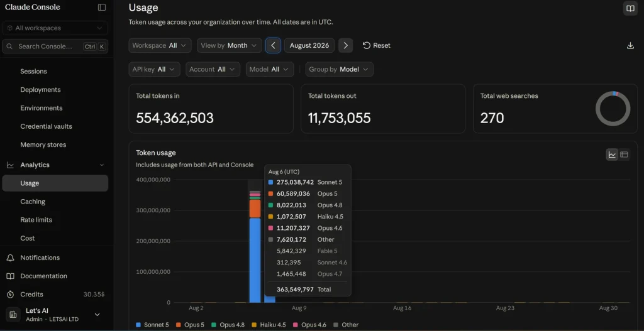This screenshot has height=331, width=644.
Task: Click the web searches donut chart
Action: 613,108
